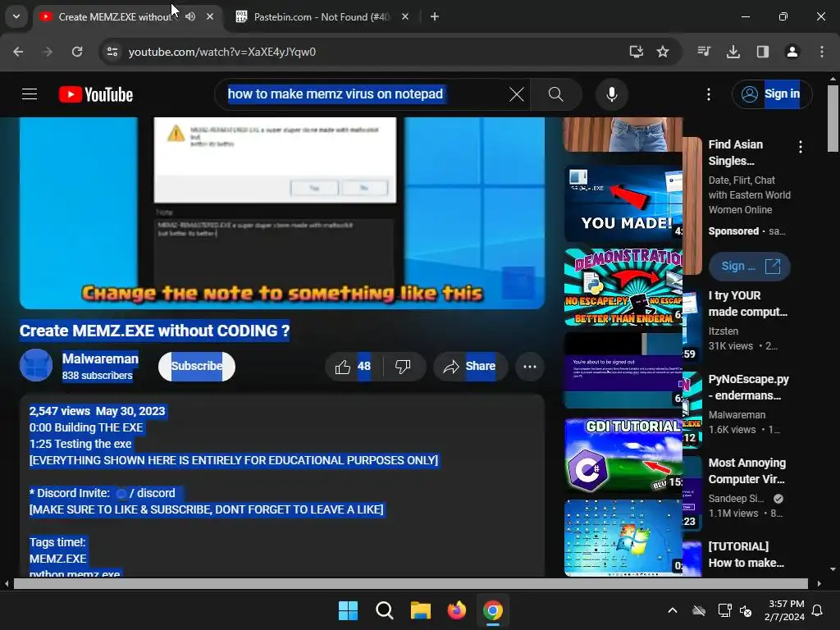Launch Firefox from taskbar
This screenshot has height=630, width=840.
tap(456, 610)
